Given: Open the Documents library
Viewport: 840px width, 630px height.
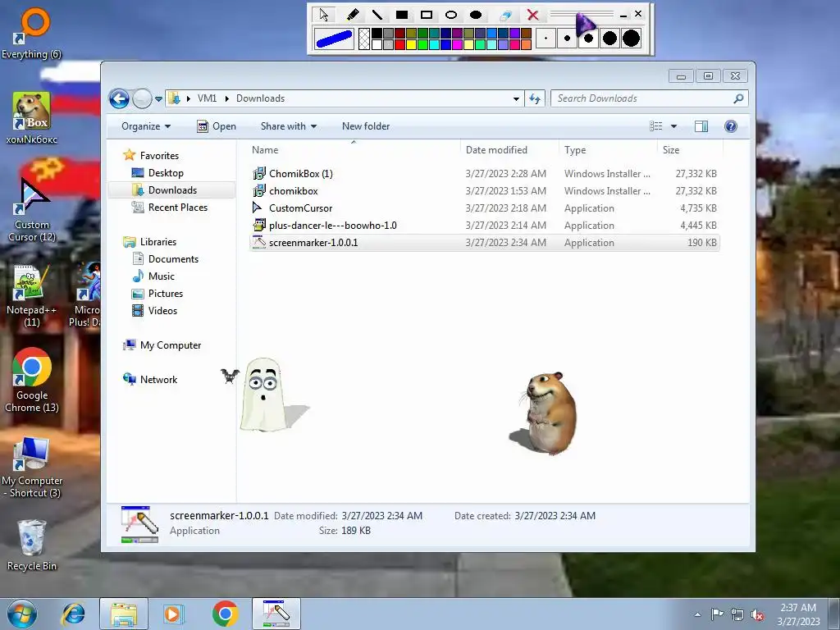Looking at the screenshot, I should [173, 258].
